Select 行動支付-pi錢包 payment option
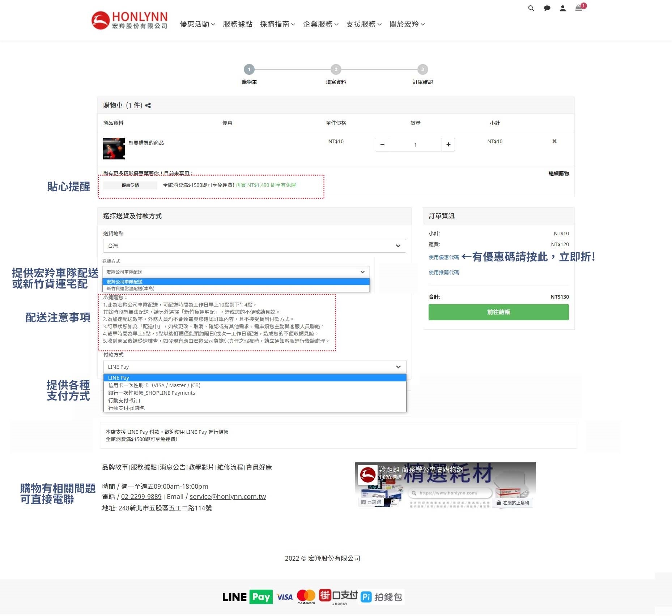The height and width of the screenshot is (616, 672). [255, 408]
